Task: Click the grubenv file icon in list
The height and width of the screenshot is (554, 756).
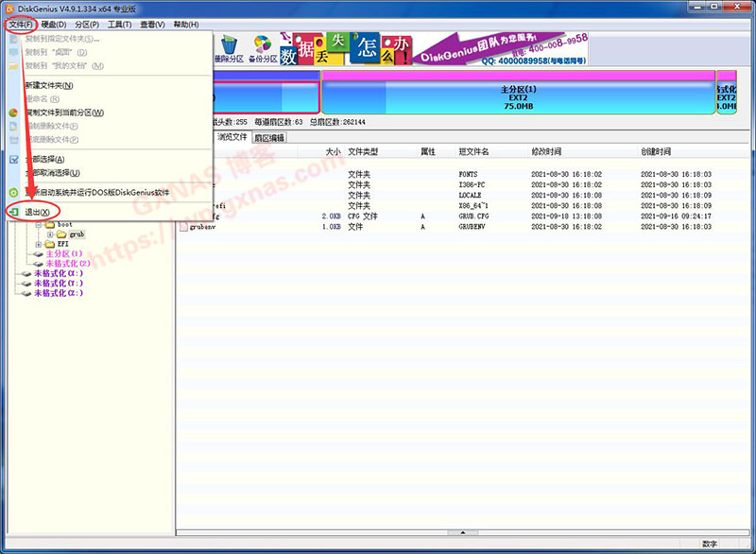Action: click(x=183, y=227)
